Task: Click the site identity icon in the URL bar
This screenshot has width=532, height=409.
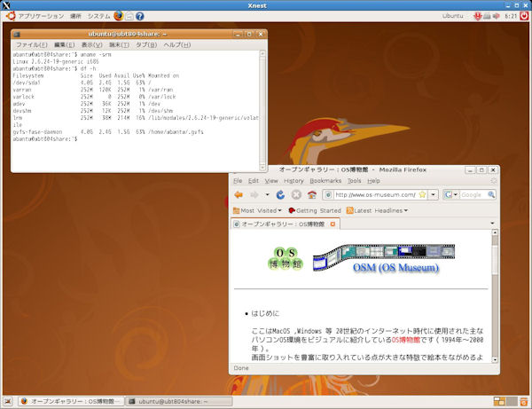Action: [328, 194]
